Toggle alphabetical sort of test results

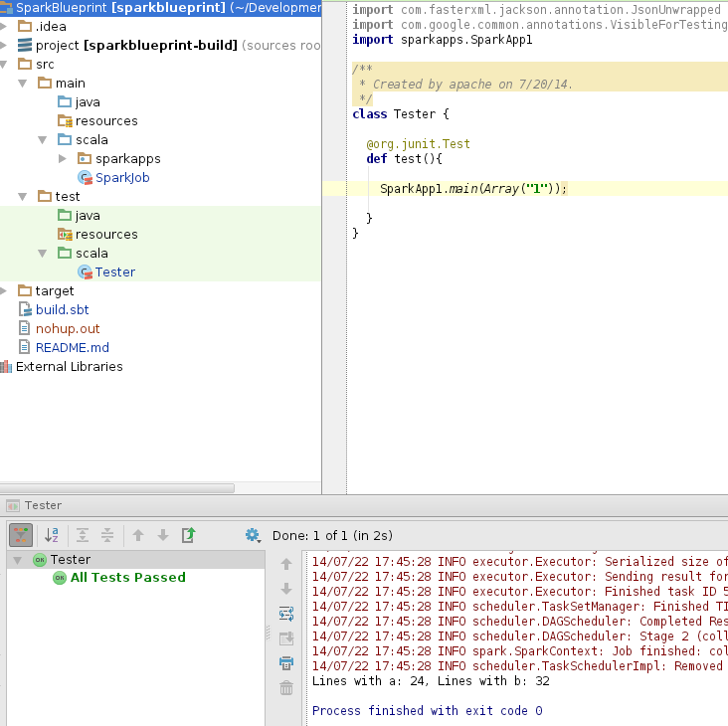(x=52, y=535)
